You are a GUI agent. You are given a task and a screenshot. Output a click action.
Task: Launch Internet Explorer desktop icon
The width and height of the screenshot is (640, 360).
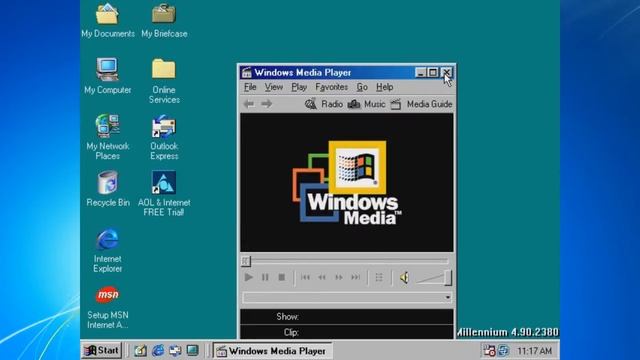click(x=108, y=250)
